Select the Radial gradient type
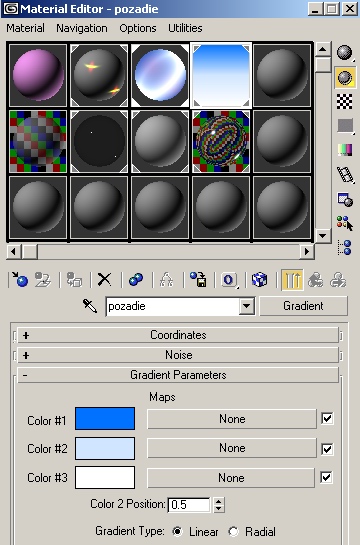Viewport: 360px width, 545px height. click(234, 531)
